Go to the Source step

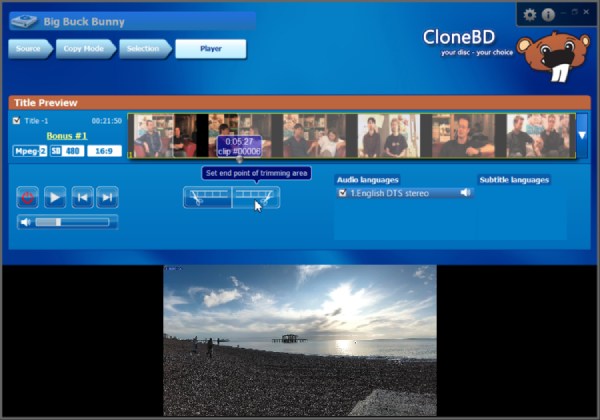(x=30, y=49)
